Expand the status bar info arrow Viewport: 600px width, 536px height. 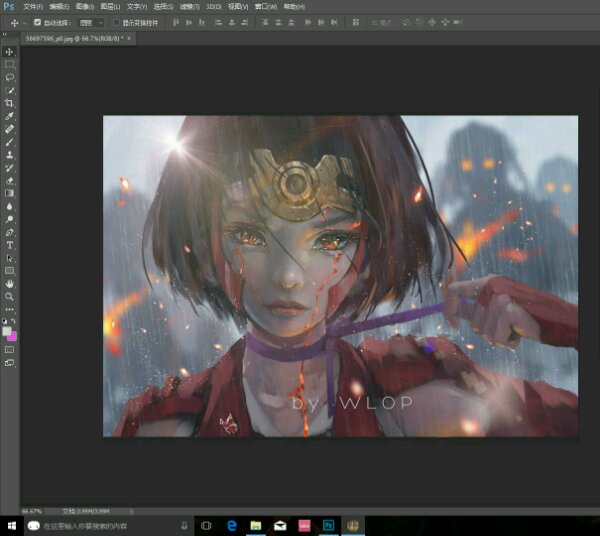131,511
